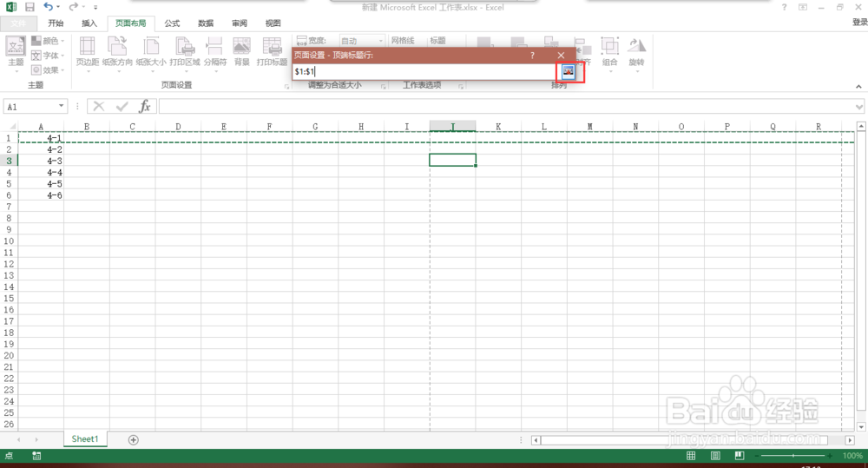Click the Save icon in quick access toolbar
The height and width of the screenshot is (468, 868).
click(30, 7)
